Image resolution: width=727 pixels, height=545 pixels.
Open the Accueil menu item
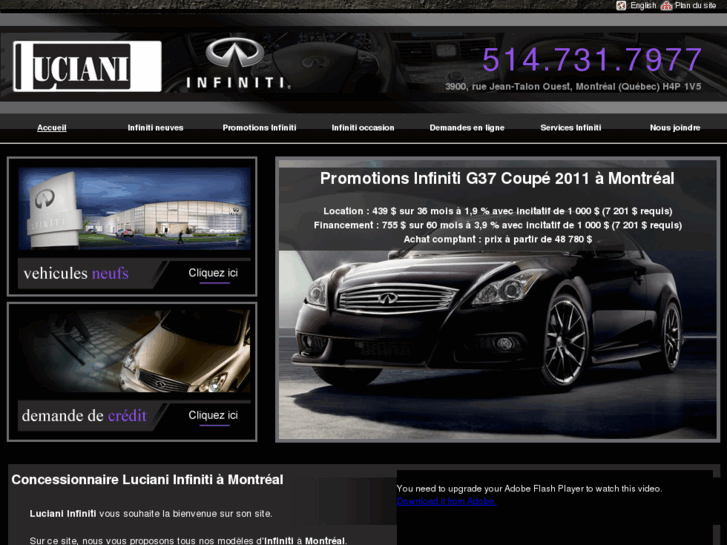52,128
